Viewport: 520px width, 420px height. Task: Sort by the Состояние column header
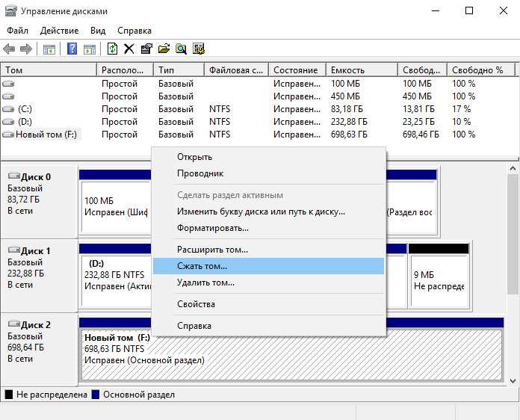pyautogui.click(x=297, y=70)
